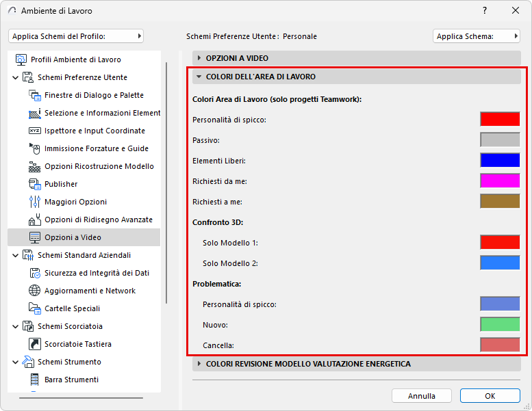Select Barra Strumenti entry
This screenshot has height=411, width=532.
pos(72,380)
